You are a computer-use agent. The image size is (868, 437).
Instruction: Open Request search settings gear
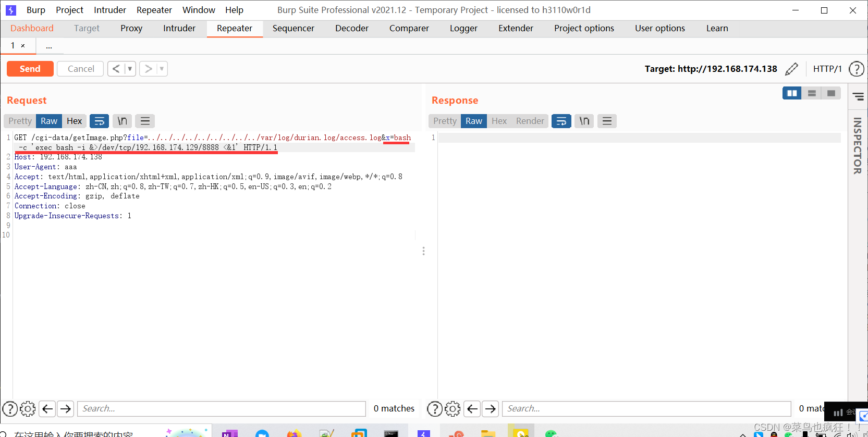28,409
